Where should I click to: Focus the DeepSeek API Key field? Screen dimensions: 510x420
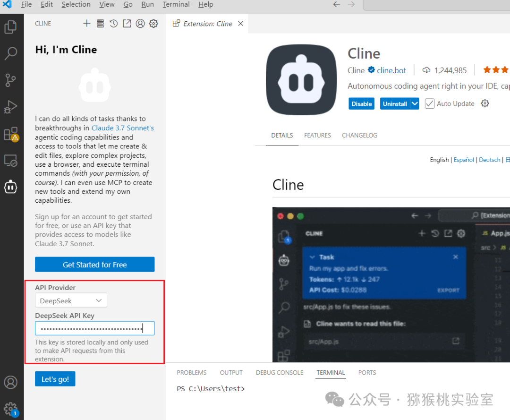coord(94,328)
